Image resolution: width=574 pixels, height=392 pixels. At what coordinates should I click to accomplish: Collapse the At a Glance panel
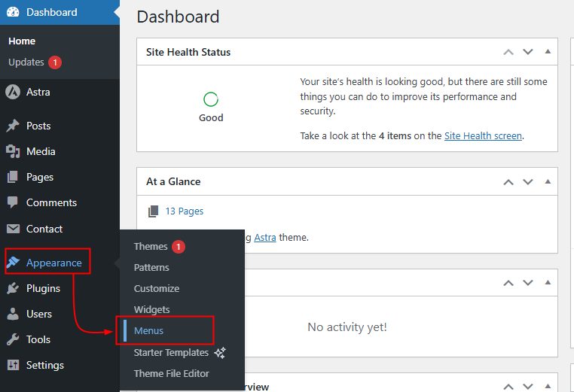(548, 181)
